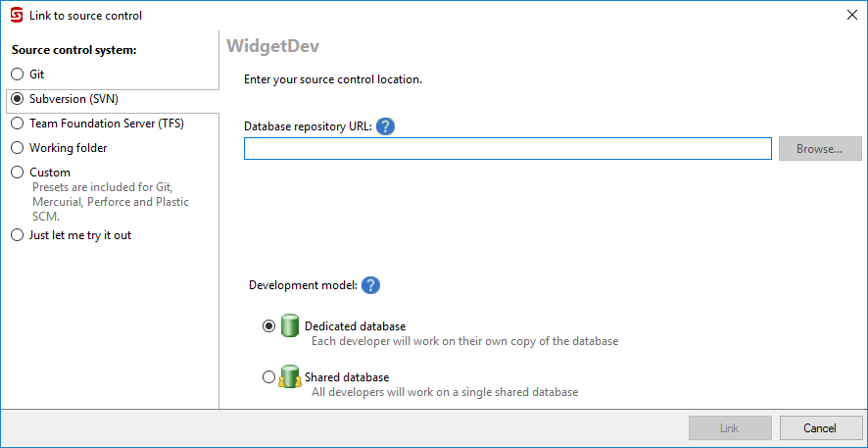868x448 pixels.
Task: Select the Dedicated database radio button
Action: click(268, 326)
